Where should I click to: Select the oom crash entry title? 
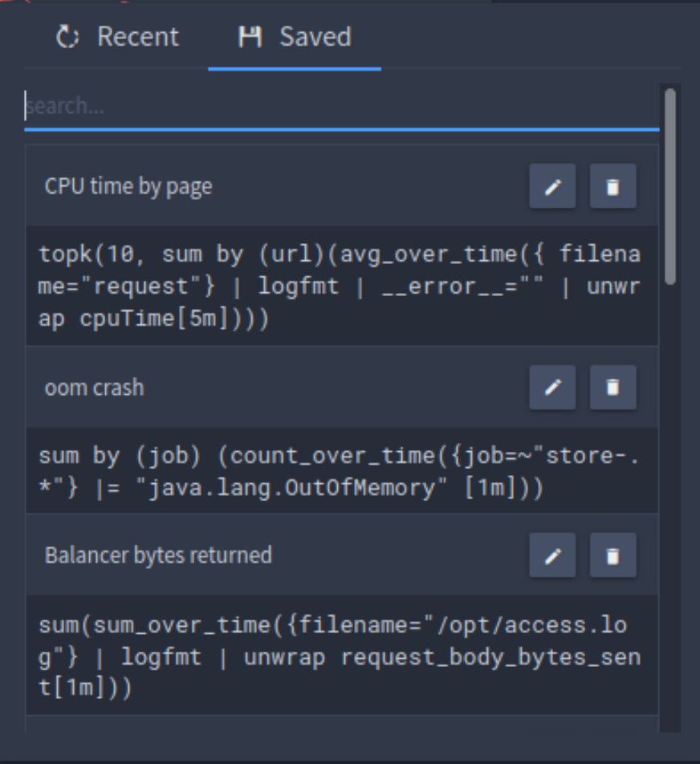click(x=95, y=388)
